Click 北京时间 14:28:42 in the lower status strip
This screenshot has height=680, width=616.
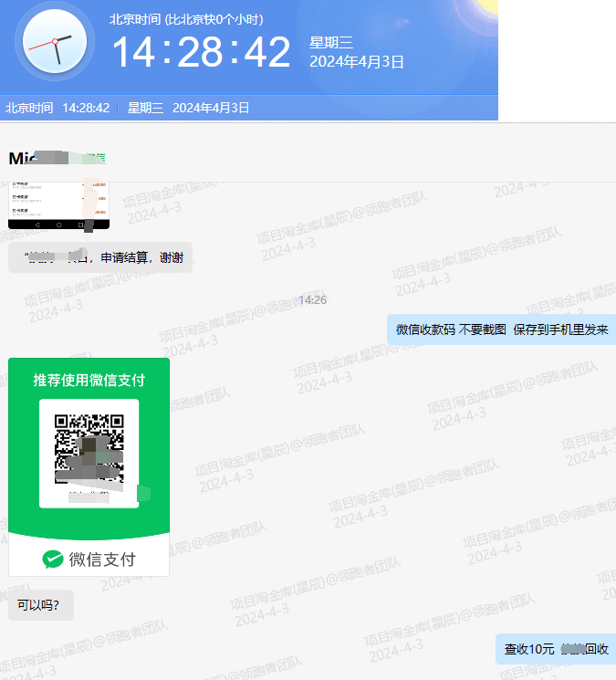pyautogui.click(x=57, y=108)
